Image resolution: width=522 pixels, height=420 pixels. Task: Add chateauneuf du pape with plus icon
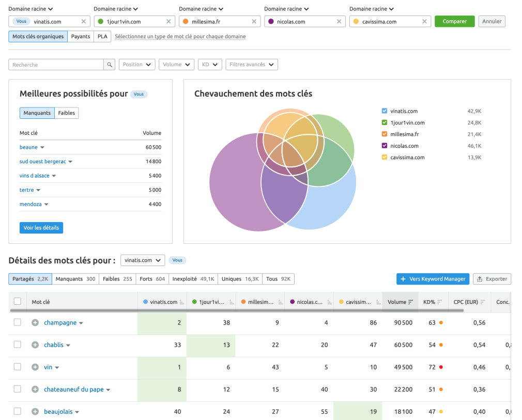point(35,390)
